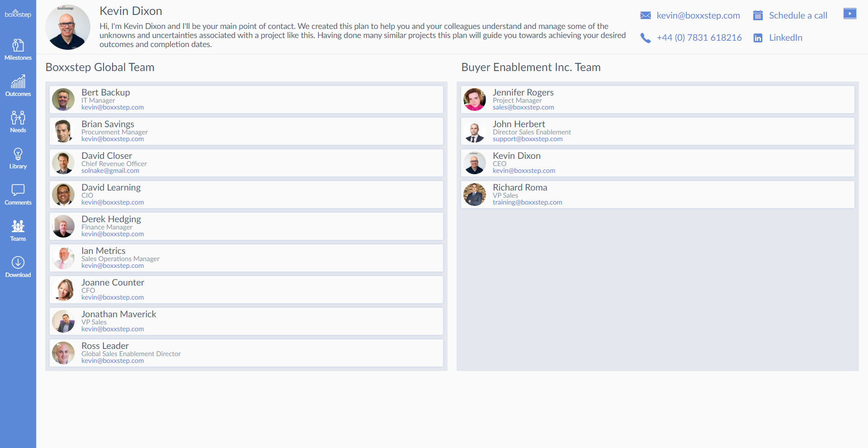The height and width of the screenshot is (448, 868).
Task: Click Richard Roma's training@boxxstep.com email
Action: (x=527, y=203)
